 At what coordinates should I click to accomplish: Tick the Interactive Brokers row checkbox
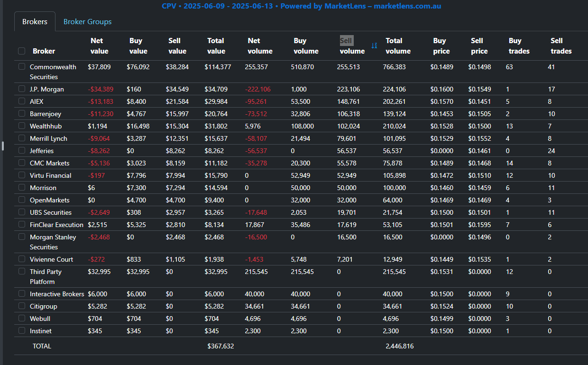tap(21, 293)
